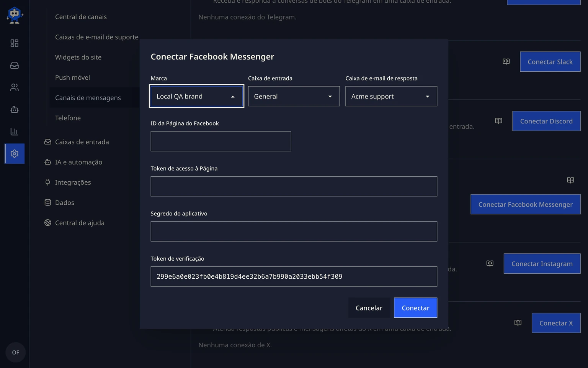This screenshot has width=588, height=368.
Task: Open Push móvel section
Action: [x=72, y=77]
